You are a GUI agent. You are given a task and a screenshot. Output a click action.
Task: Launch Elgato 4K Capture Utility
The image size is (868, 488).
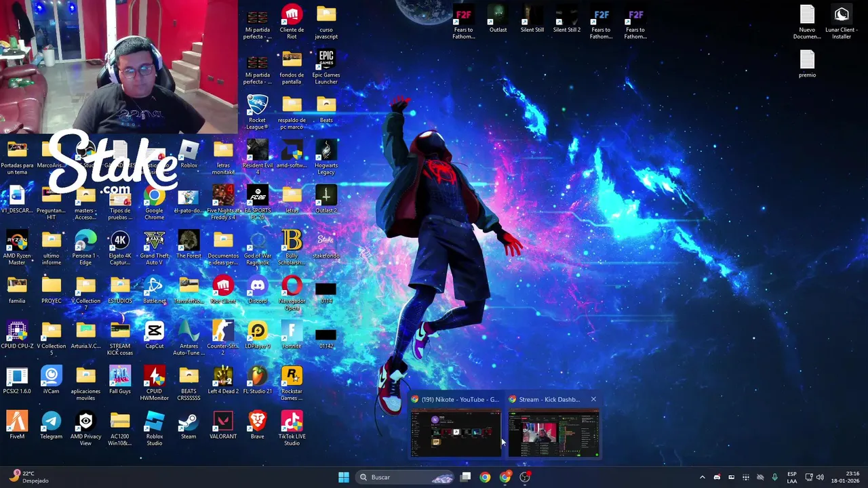click(x=120, y=248)
